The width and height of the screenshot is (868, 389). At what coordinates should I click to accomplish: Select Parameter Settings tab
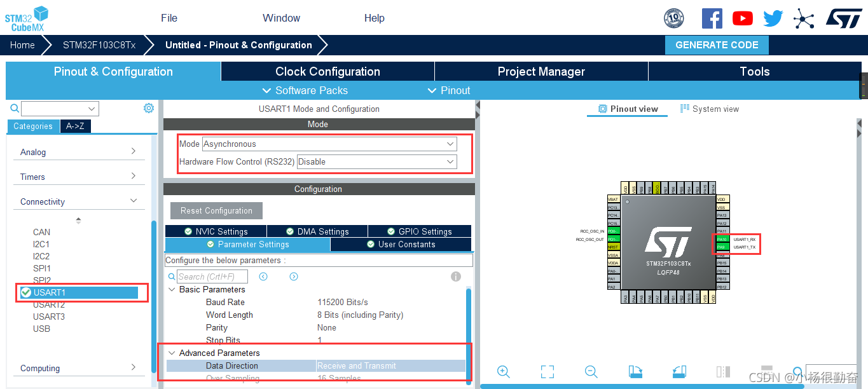[x=247, y=244]
